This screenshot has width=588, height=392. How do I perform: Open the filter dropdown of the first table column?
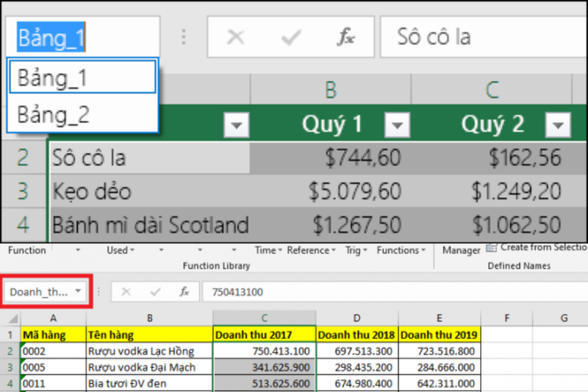(236, 124)
